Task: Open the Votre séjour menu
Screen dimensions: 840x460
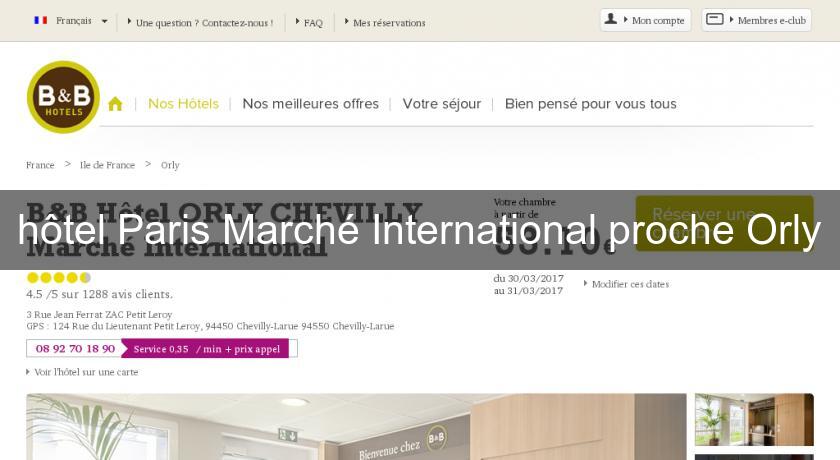Action: (442, 104)
